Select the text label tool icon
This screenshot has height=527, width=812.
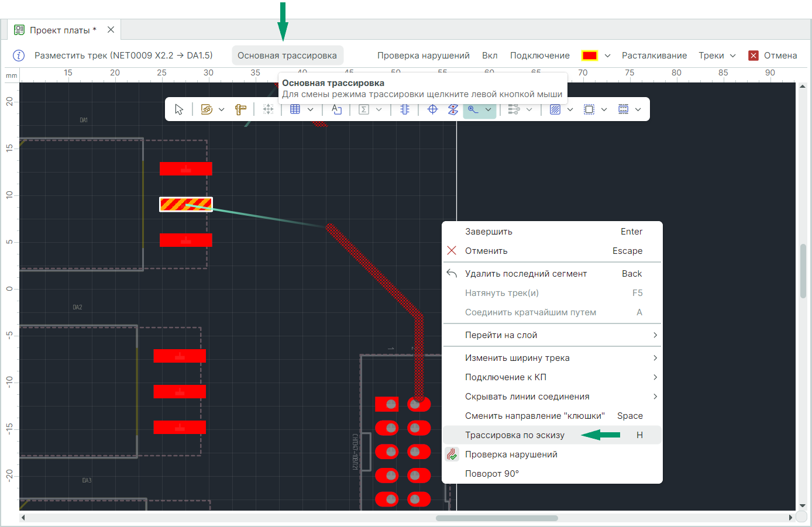click(x=336, y=109)
